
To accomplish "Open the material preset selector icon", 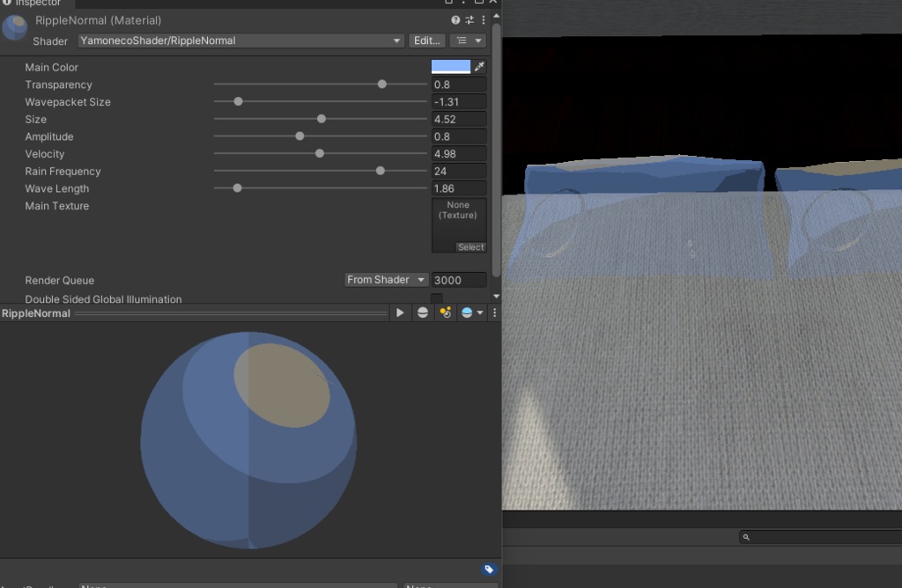I will pos(469,20).
